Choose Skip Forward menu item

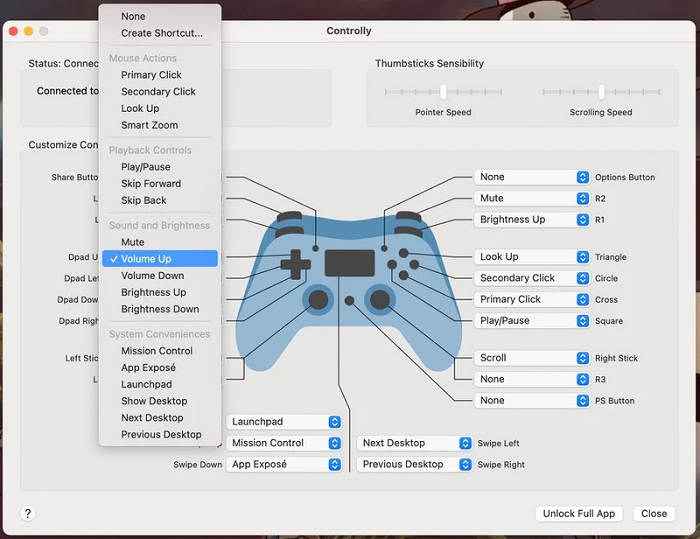tap(160, 184)
